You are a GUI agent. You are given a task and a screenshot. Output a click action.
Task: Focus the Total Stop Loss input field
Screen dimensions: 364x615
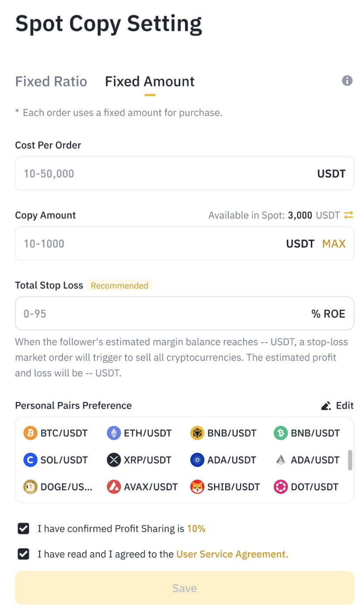(x=185, y=314)
